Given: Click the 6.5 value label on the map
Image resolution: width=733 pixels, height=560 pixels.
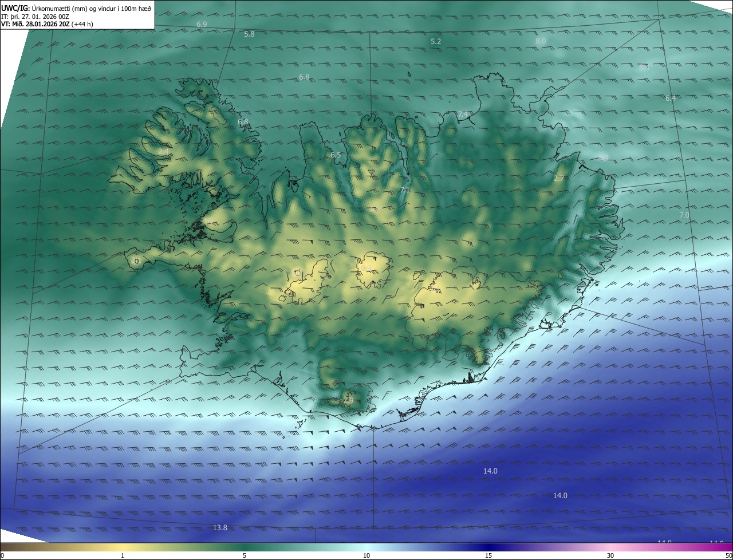Looking at the screenshot, I should 336,155.
